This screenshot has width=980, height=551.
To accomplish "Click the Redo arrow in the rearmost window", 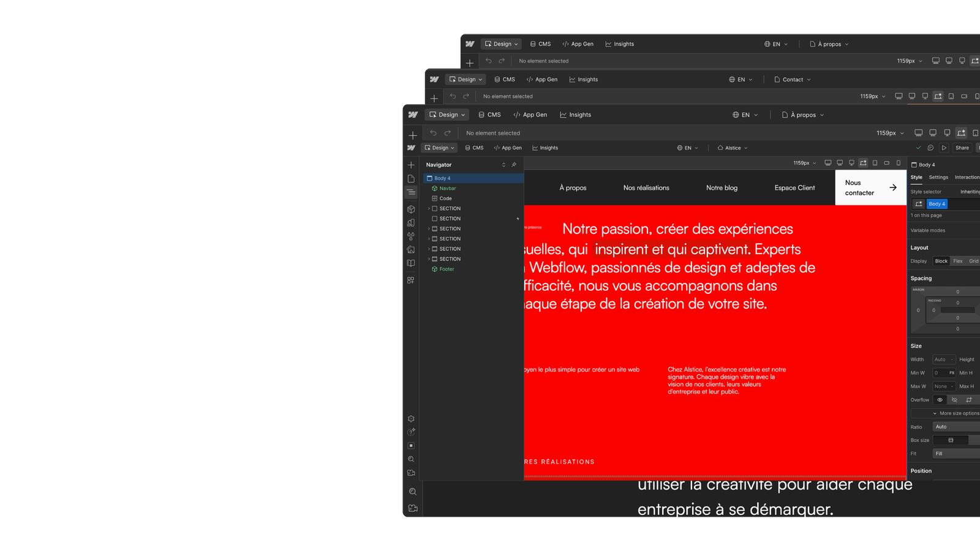I will [502, 61].
